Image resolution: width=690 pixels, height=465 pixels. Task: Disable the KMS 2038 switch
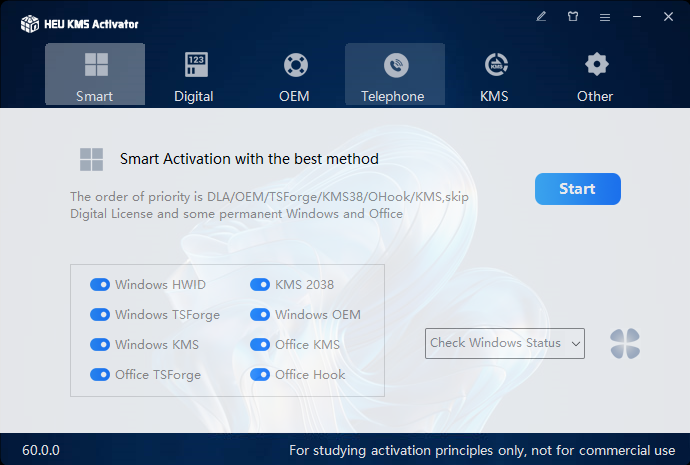tap(260, 285)
